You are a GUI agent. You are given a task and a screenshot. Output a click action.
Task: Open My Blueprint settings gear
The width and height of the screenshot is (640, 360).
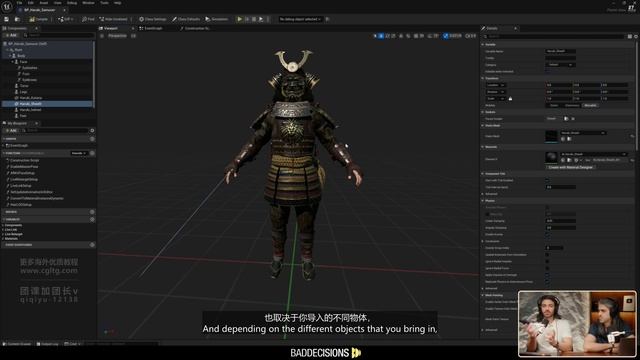point(92,131)
